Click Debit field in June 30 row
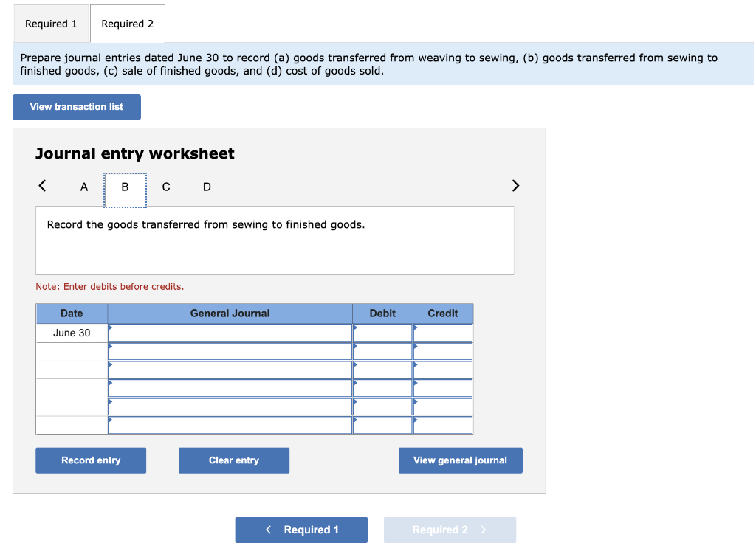 [x=382, y=333]
